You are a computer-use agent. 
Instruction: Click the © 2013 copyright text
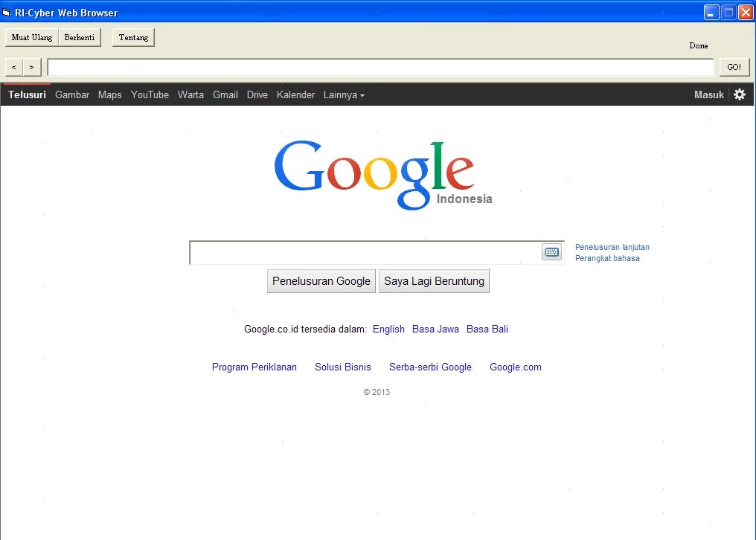pyautogui.click(x=377, y=392)
